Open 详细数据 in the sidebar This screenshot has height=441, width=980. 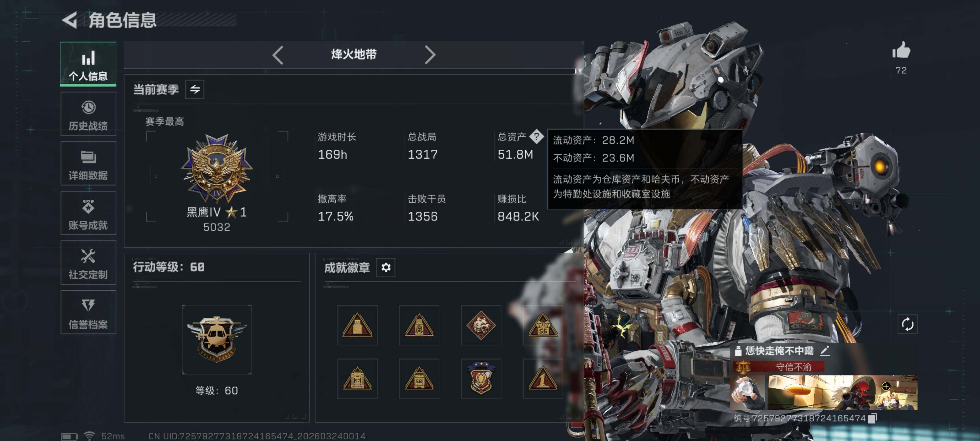tap(88, 163)
